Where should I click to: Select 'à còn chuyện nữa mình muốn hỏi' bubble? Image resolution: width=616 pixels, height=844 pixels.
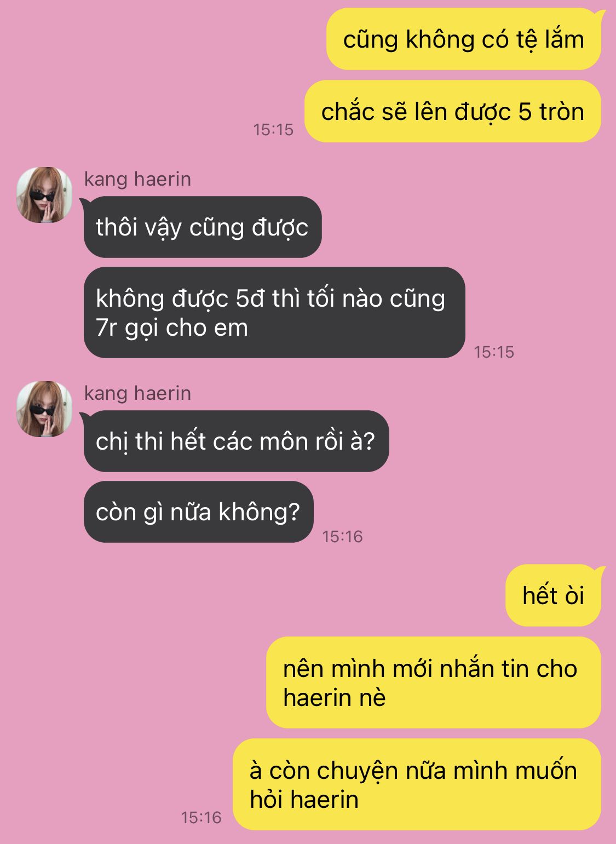click(x=417, y=784)
